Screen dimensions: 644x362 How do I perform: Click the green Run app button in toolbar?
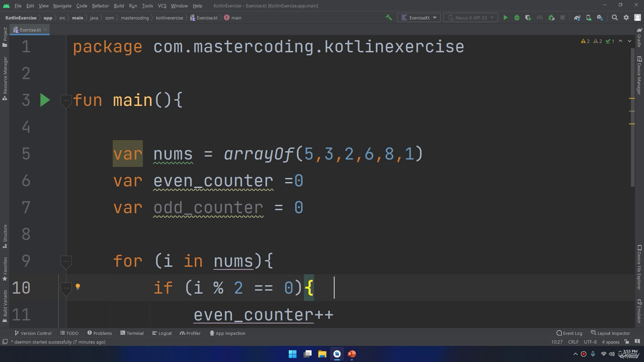pyautogui.click(x=505, y=18)
